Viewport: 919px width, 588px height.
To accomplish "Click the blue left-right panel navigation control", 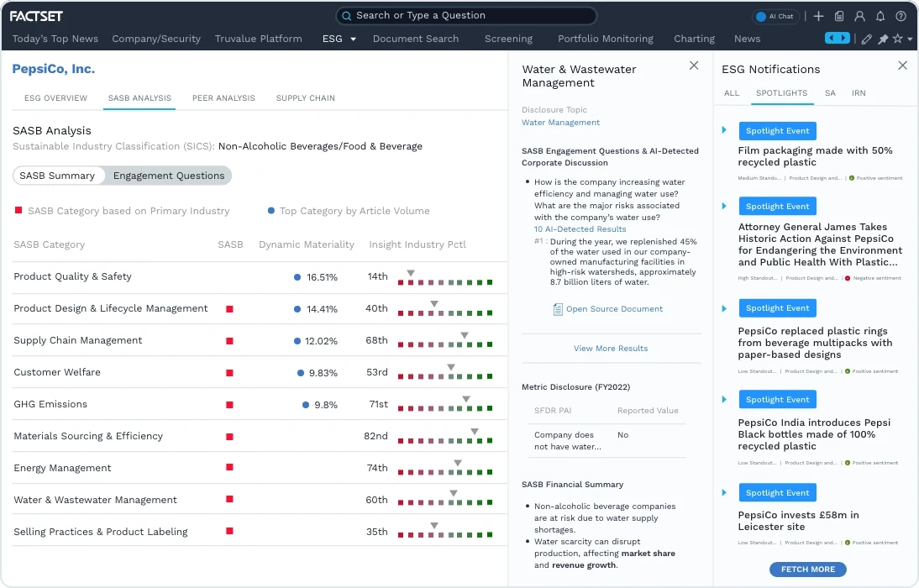I will [837, 38].
